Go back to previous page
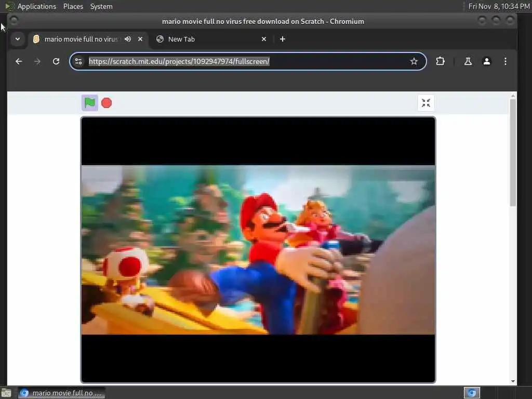This screenshot has width=532, height=399. 19,61
